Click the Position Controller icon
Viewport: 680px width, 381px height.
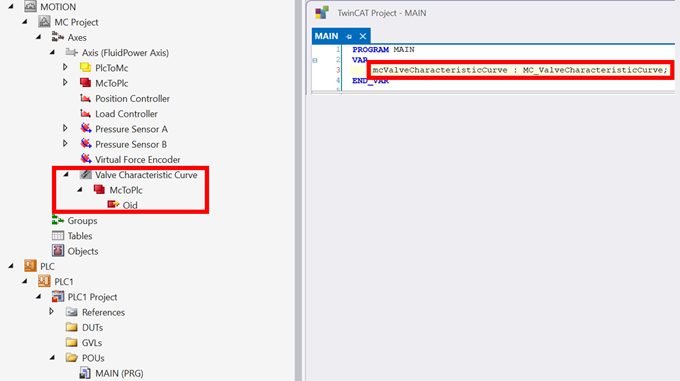[85, 98]
